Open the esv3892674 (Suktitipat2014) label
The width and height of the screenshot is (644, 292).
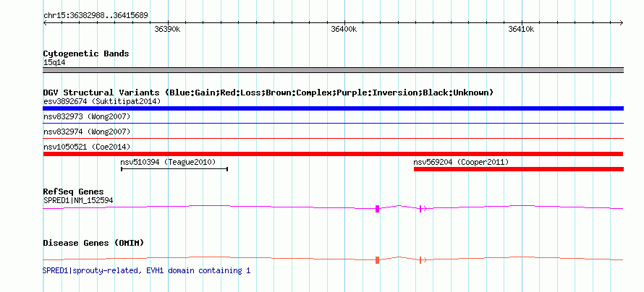click(102, 101)
